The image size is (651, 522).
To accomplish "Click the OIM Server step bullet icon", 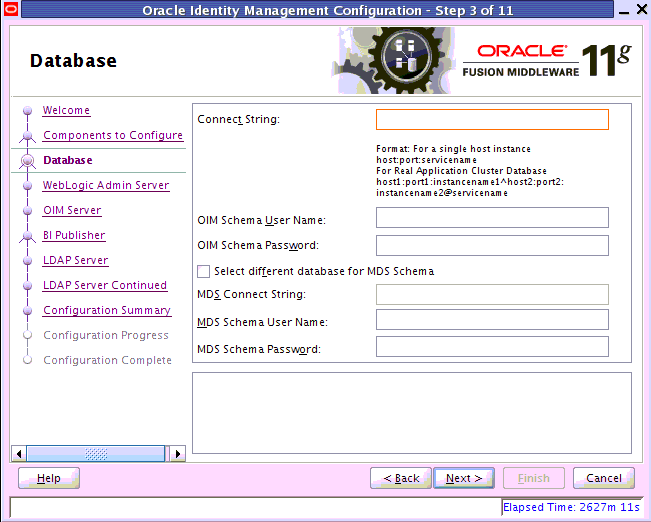I will click(x=27, y=211).
